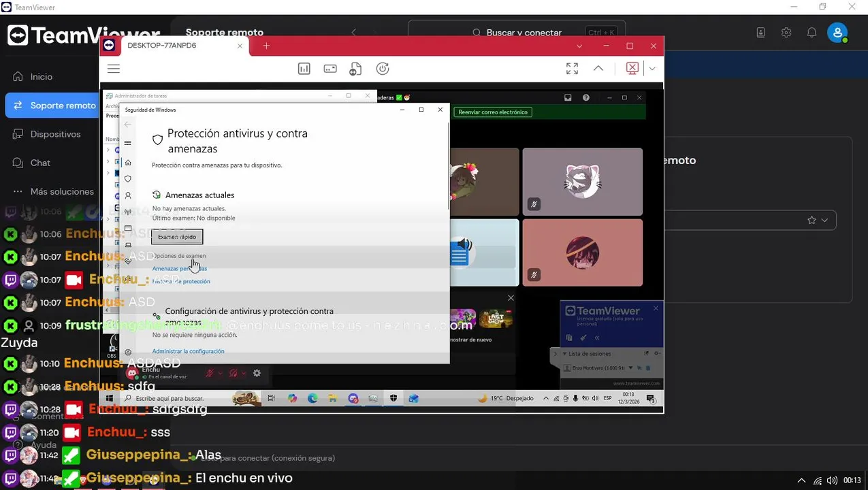Open the file transfer toolbar icon

click(x=355, y=69)
